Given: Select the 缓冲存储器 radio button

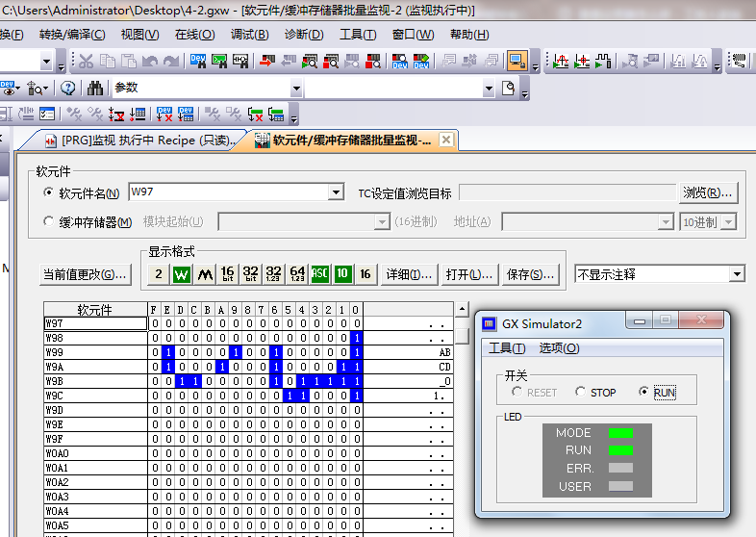Looking at the screenshot, I should (x=49, y=222).
